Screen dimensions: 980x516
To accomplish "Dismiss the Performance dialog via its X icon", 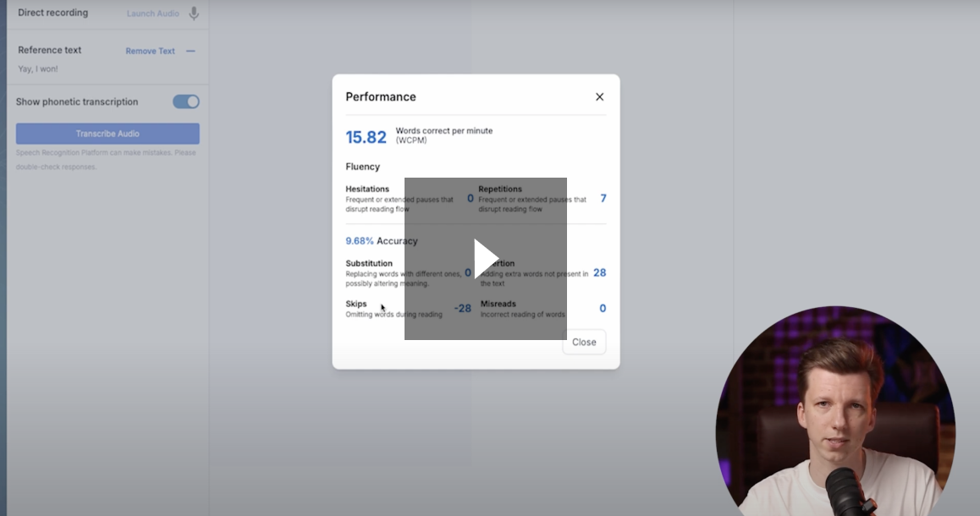I will click(599, 96).
